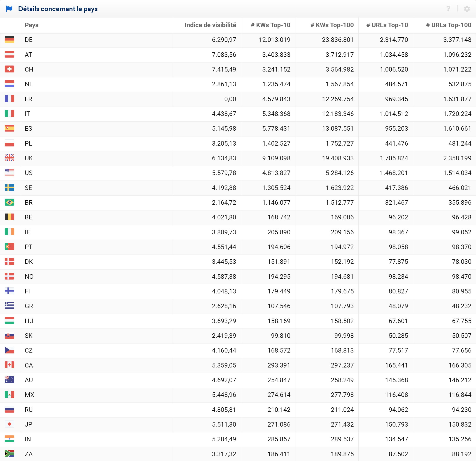Click KWs Top-10 value 12.013.019
Image resolution: width=476 pixels, height=461 pixels.
click(274, 40)
